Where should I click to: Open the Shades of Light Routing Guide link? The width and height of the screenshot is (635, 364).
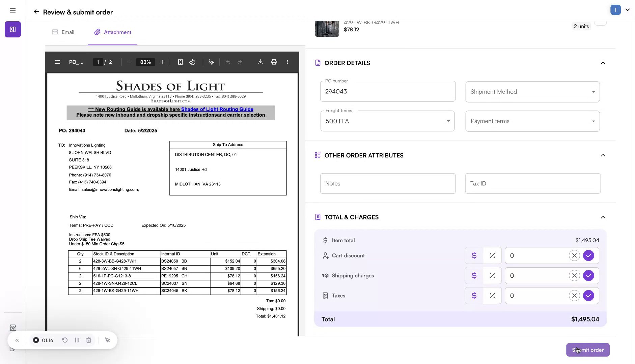217,109
